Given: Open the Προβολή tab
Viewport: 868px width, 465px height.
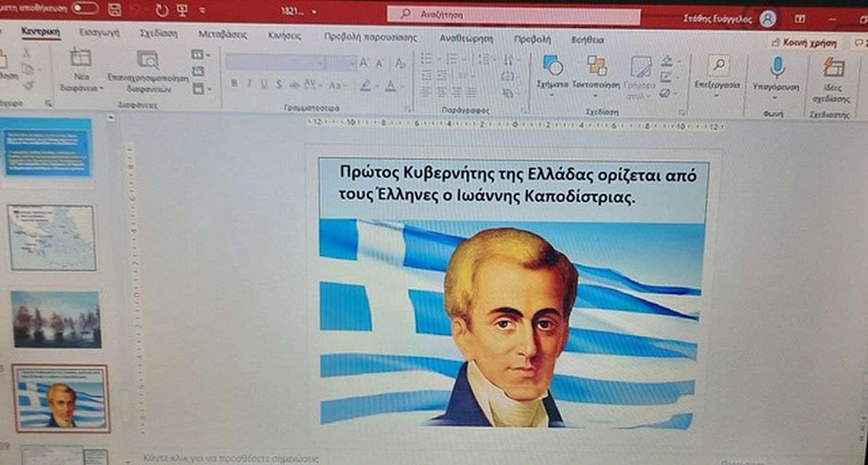Looking at the screenshot, I should coord(532,39).
